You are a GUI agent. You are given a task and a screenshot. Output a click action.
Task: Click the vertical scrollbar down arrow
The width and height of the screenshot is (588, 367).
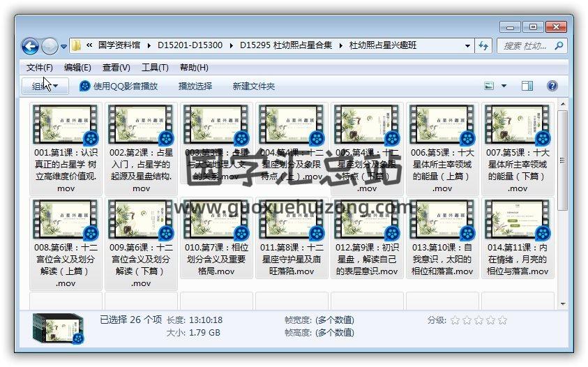click(562, 303)
